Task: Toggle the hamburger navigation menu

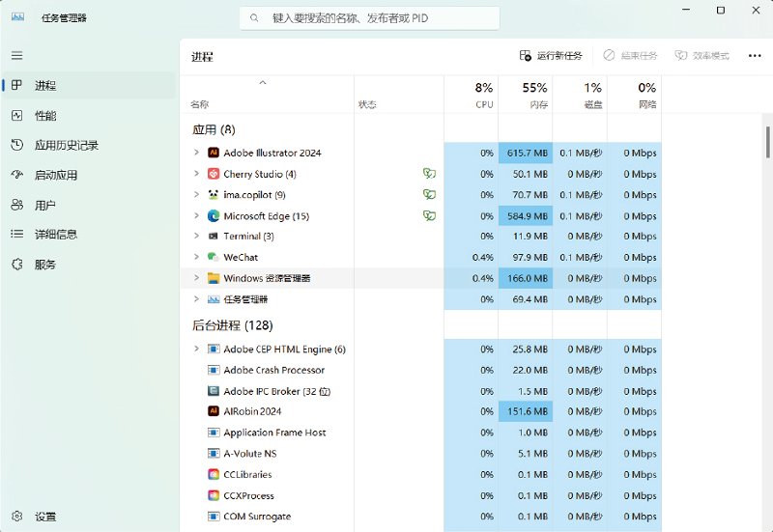Action: tap(16, 56)
